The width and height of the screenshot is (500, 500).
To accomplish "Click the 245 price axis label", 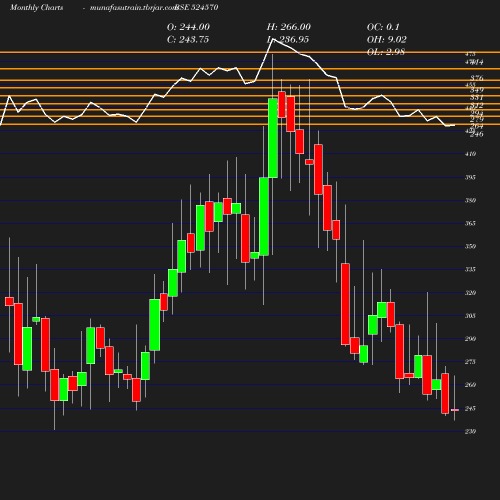I will (470, 408).
